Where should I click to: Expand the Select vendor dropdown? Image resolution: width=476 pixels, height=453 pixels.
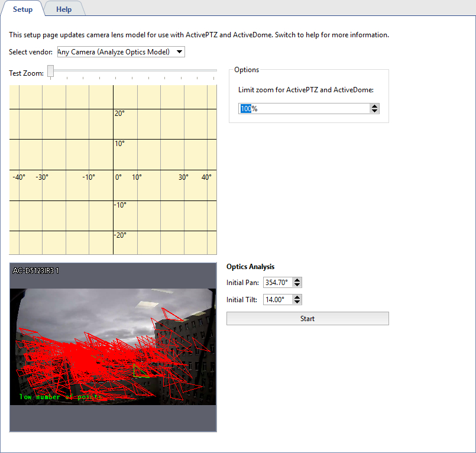tap(121, 52)
